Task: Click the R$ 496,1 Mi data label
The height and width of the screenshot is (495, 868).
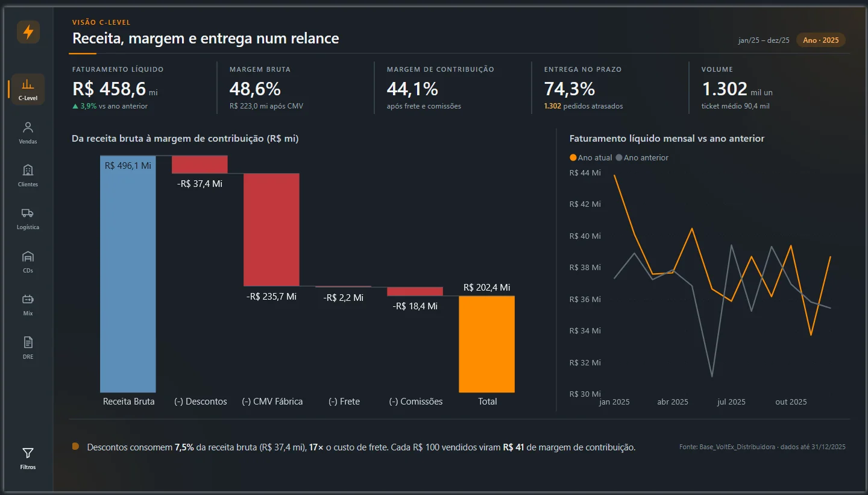Action: [128, 165]
